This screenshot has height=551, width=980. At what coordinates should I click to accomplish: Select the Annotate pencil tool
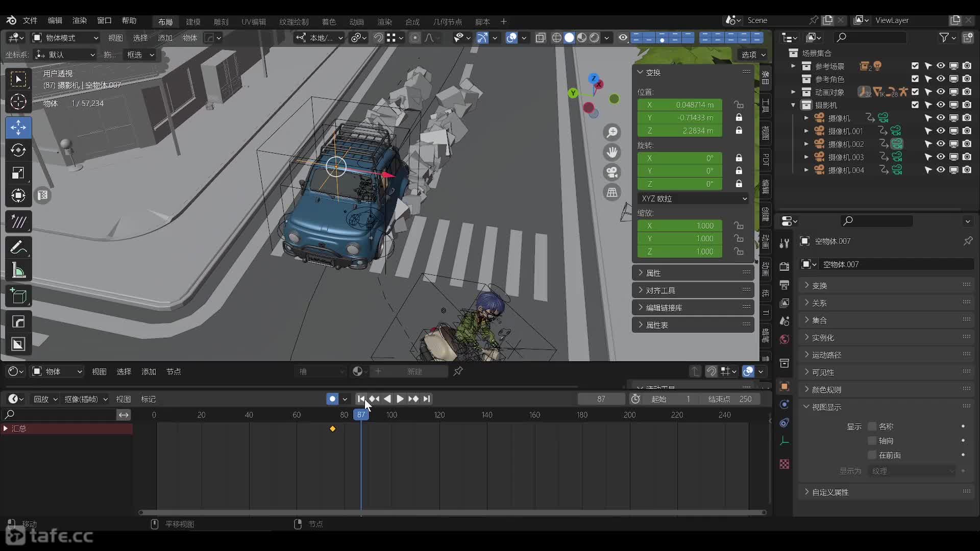click(x=18, y=247)
